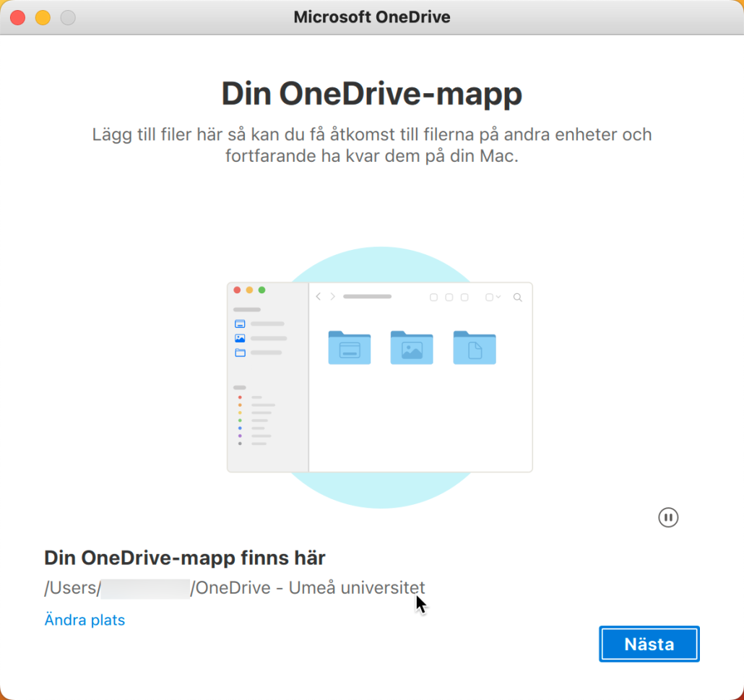The width and height of the screenshot is (744, 700).
Task: Click the Nästa button
Action: click(649, 644)
